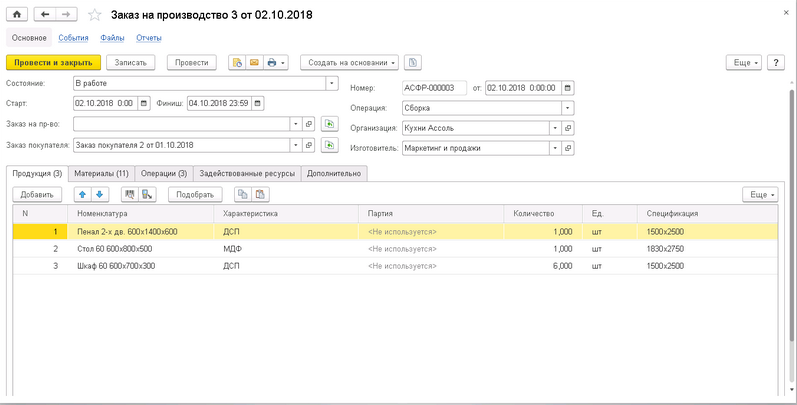Open the Операция dropdown list
797x405 pixels.
coord(568,107)
